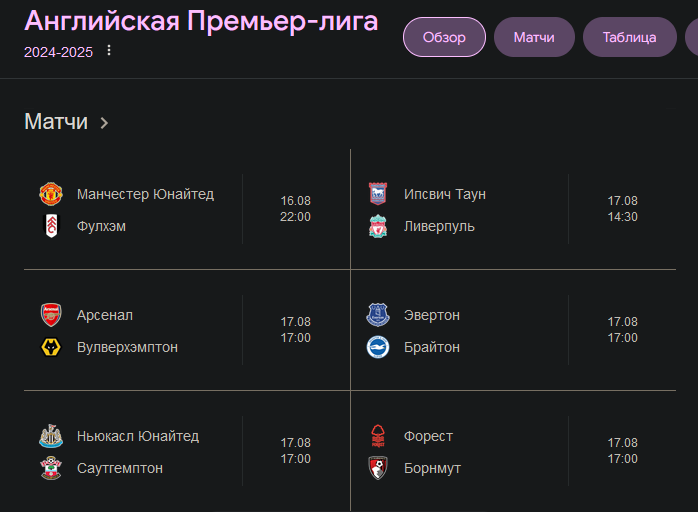Switch to the Матчи tab
The image size is (698, 512).
[x=534, y=37]
